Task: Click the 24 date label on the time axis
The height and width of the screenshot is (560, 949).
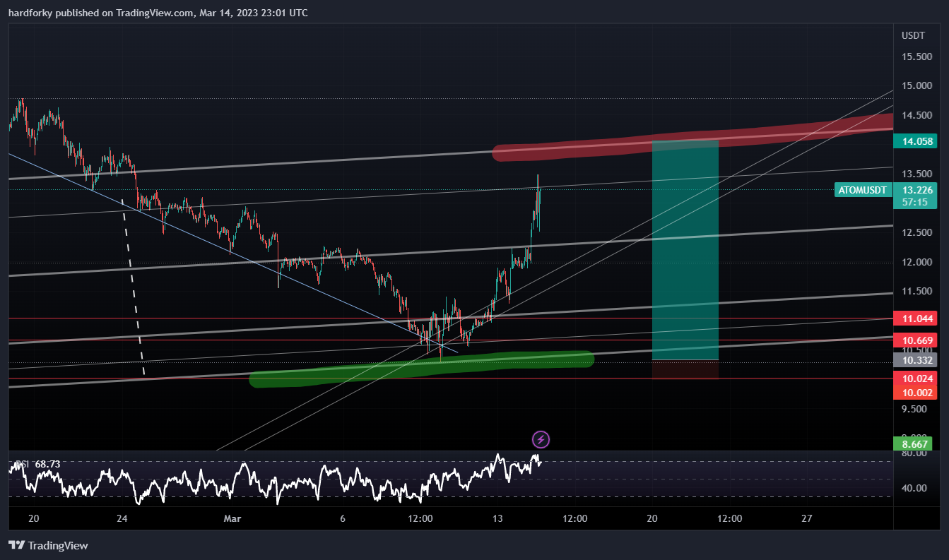Action: coord(122,519)
